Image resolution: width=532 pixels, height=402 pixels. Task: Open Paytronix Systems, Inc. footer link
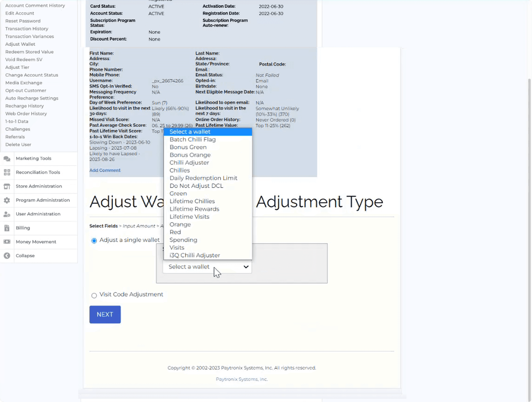pyautogui.click(x=242, y=379)
